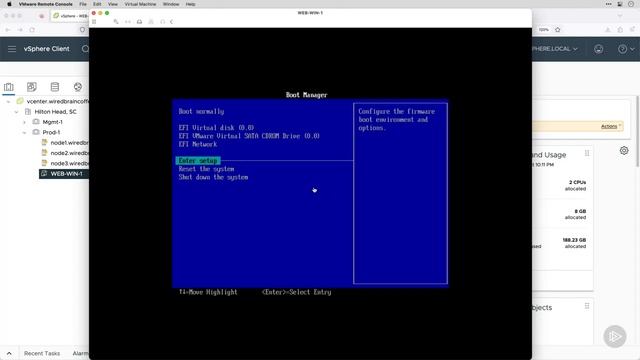
Task: Select EFI Network boot entry
Action: (x=198, y=144)
